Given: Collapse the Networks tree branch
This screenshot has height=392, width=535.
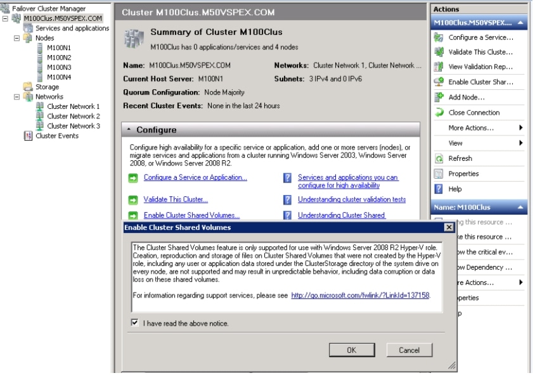Looking at the screenshot, I should click(x=16, y=97).
